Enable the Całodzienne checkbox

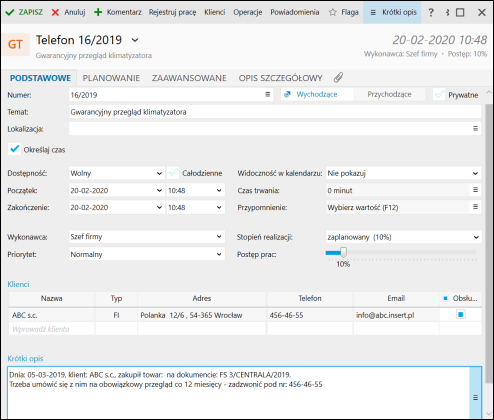point(173,173)
